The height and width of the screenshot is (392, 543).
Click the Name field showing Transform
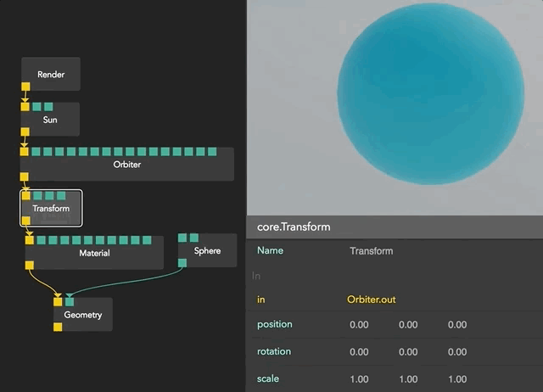372,251
